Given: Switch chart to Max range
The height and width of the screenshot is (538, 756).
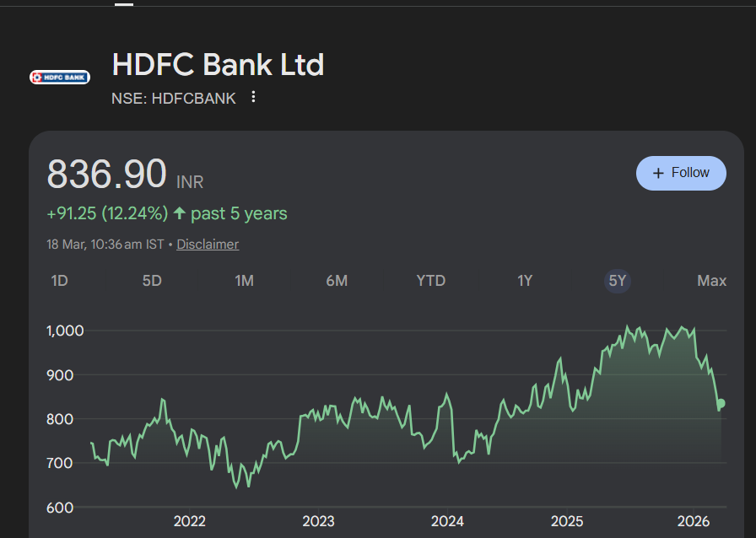Looking at the screenshot, I should click(711, 281).
